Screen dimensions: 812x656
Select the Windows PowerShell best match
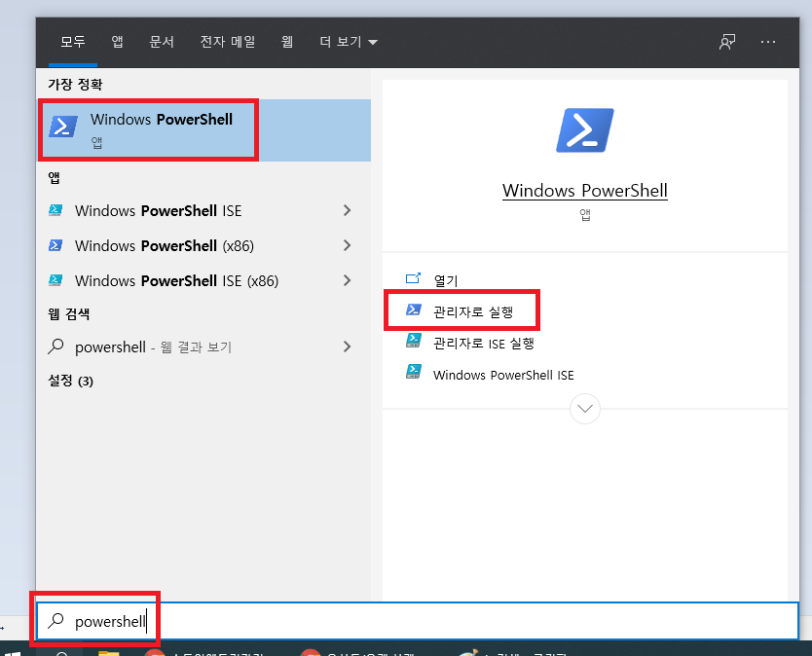[x=204, y=130]
